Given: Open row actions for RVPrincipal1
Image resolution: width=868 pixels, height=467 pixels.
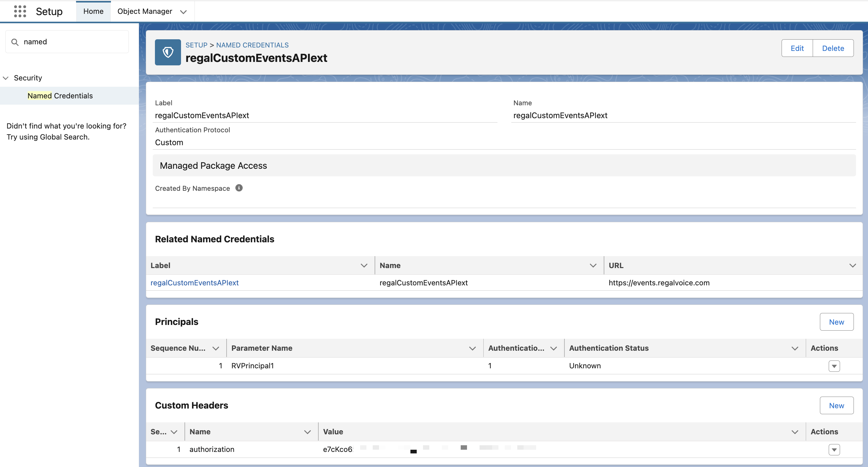Looking at the screenshot, I should (x=834, y=366).
